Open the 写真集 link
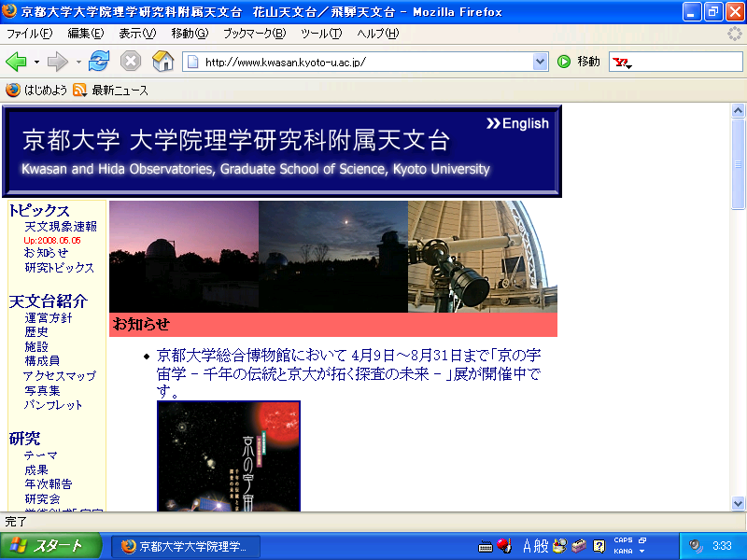Screen dimensions: 747x560 click(42, 390)
